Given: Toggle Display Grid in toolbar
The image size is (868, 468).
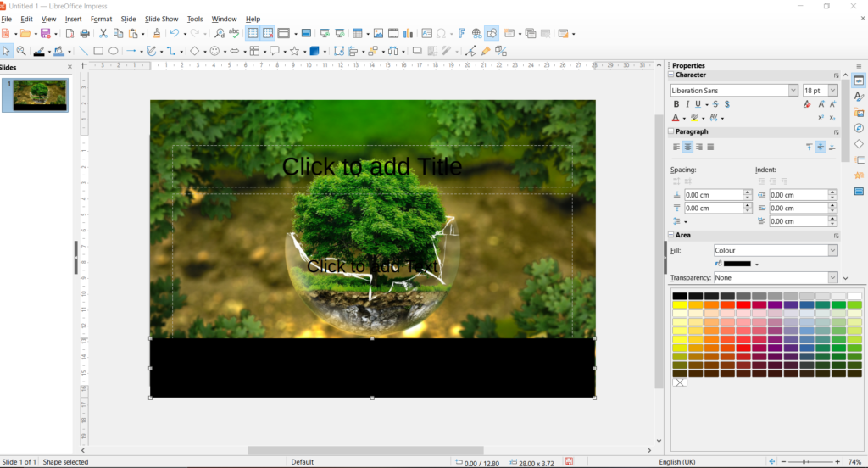Looking at the screenshot, I should pos(252,33).
